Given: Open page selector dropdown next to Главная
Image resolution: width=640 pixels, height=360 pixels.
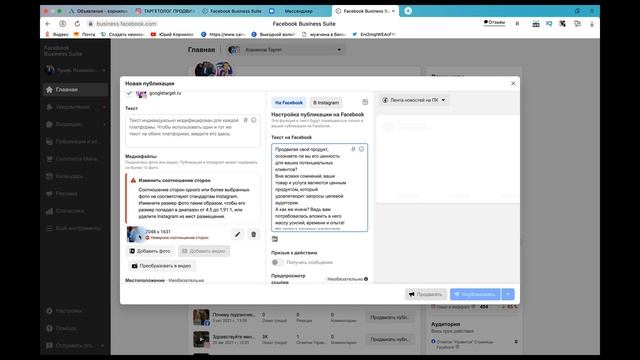Looking at the screenshot, I should coord(285,50).
